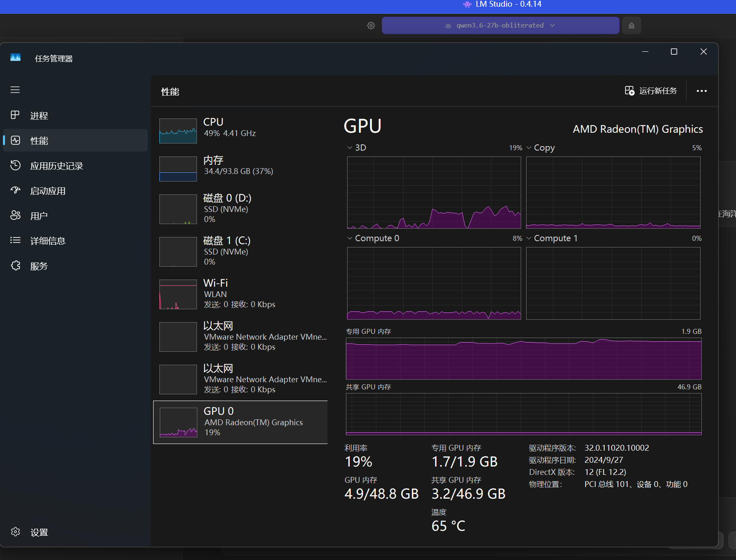Open the 详细信息 (Details) page

75,241
